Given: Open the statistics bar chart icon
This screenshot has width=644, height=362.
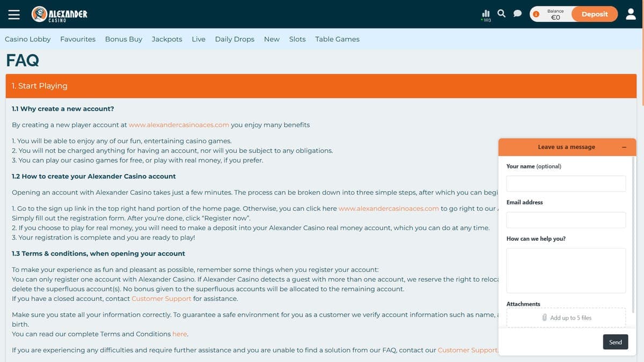Looking at the screenshot, I should (x=486, y=14).
